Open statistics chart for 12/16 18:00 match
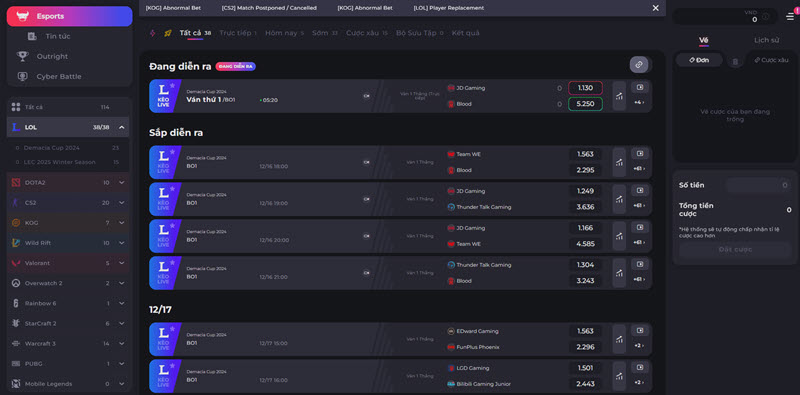 pyautogui.click(x=619, y=162)
